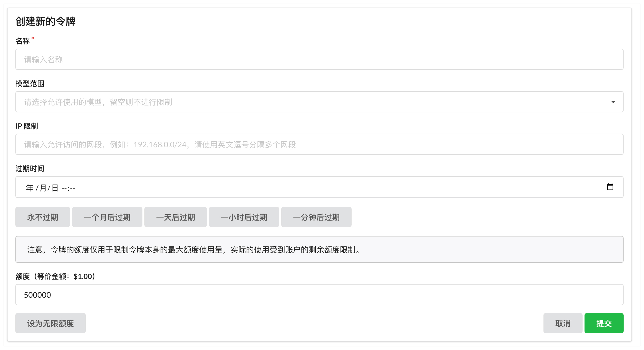644x350 pixels.
Task: Open the calendar picker icon in 过期时间
Action: click(x=610, y=187)
